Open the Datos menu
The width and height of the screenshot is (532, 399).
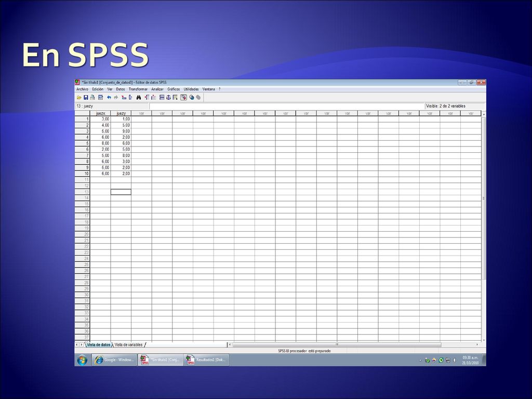point(121,89)
